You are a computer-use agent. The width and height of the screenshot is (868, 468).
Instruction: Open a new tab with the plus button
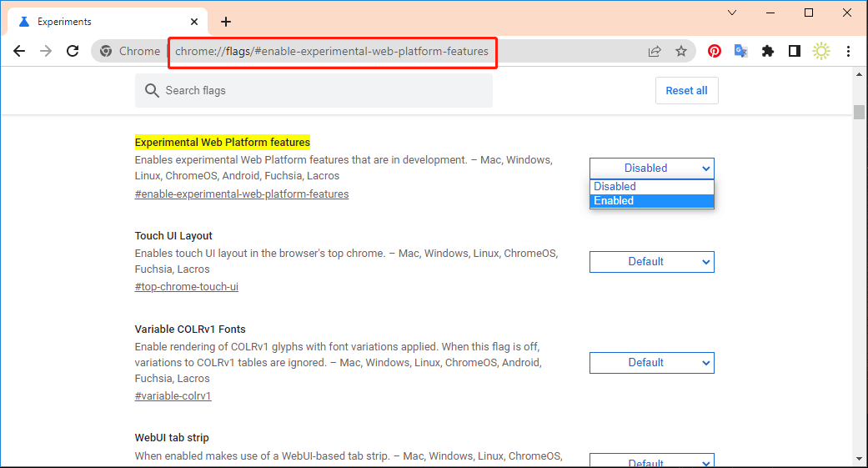[226, 22]
